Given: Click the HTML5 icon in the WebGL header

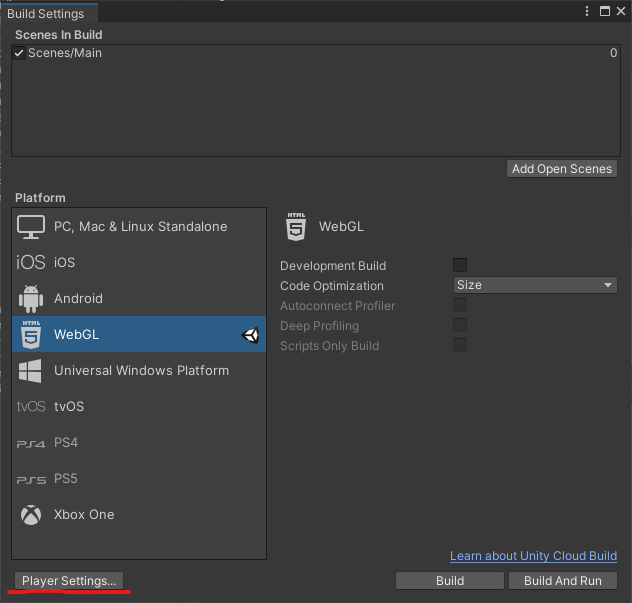Looking at the screenshot, I should point(296,227).
